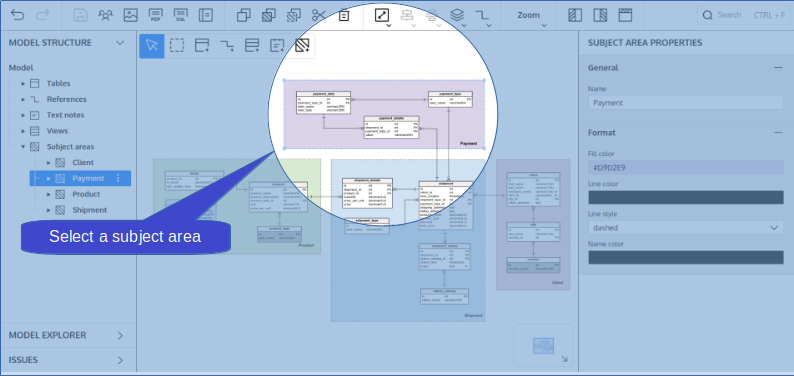This screenshot has height=376, width=794.
Task: Open the ISSUES panel
Action: (x=68, y=360)
